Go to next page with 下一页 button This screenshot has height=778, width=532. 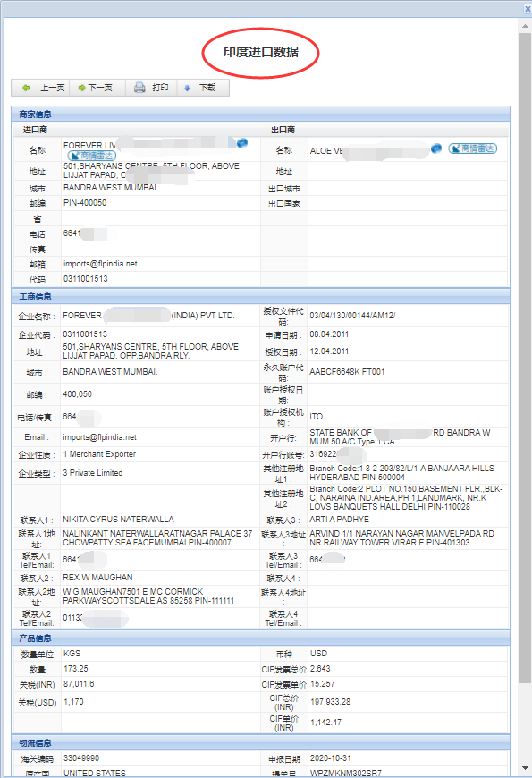tap(97, 88)
